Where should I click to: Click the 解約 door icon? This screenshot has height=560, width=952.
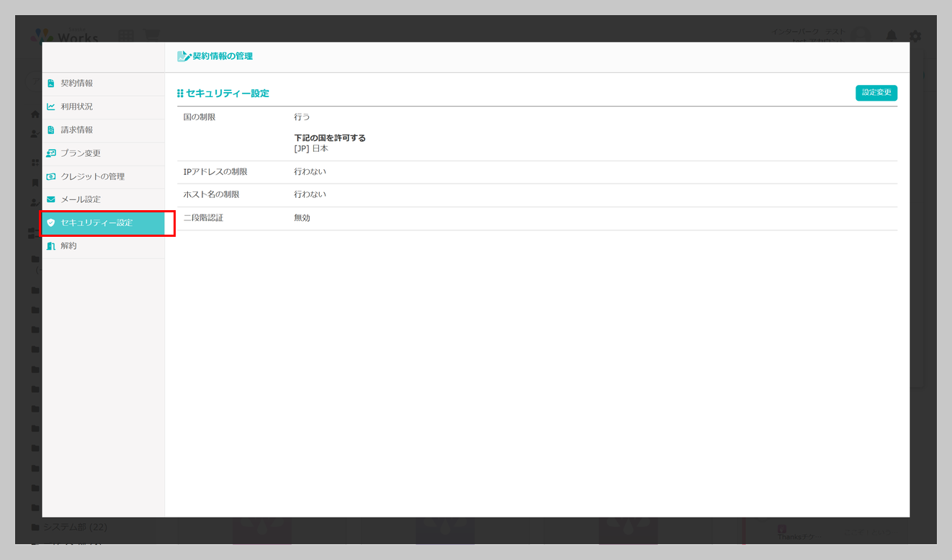tap(51, 246)
